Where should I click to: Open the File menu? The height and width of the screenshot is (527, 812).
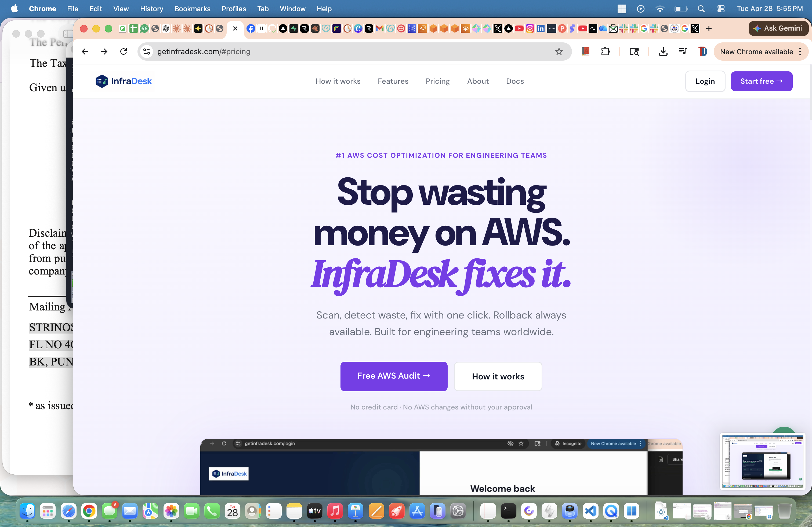72,9
